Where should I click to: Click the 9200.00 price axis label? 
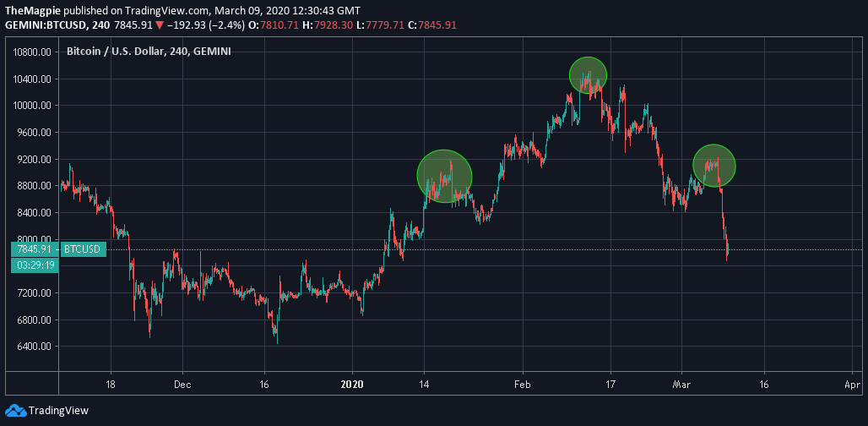(35, 159)
